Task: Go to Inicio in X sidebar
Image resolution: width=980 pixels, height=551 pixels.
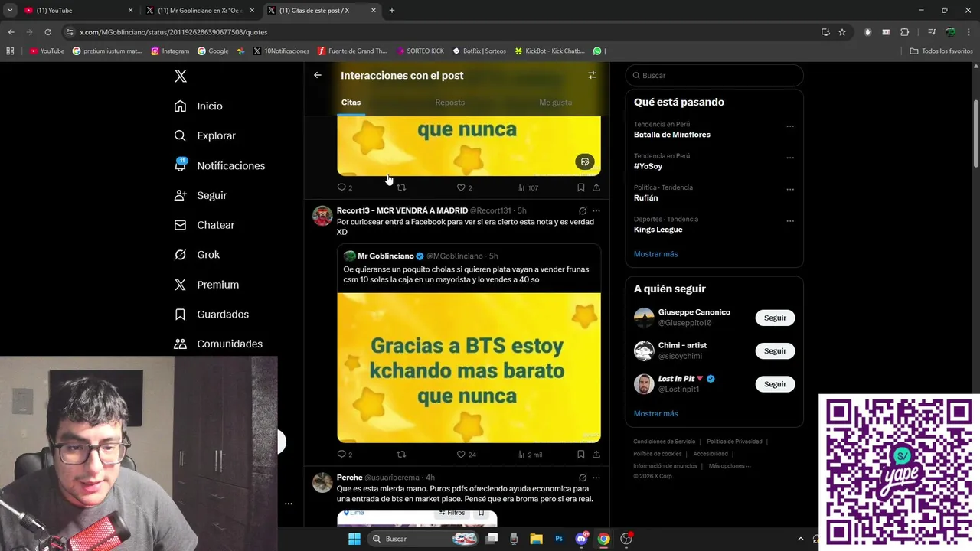Action: (x=198, y=106)
